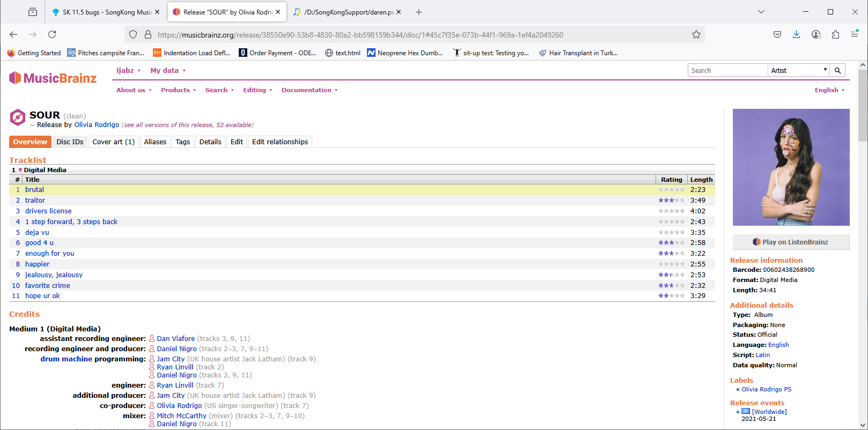Click the shield tracking protection icon

[x=133, y=35]
